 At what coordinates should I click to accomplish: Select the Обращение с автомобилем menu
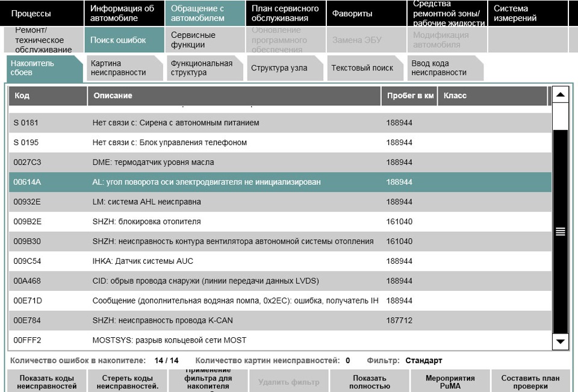point(205,13)
